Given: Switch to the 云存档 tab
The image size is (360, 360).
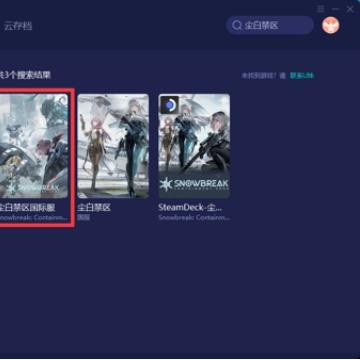Looking at the screenshot, I should (18, 26).
